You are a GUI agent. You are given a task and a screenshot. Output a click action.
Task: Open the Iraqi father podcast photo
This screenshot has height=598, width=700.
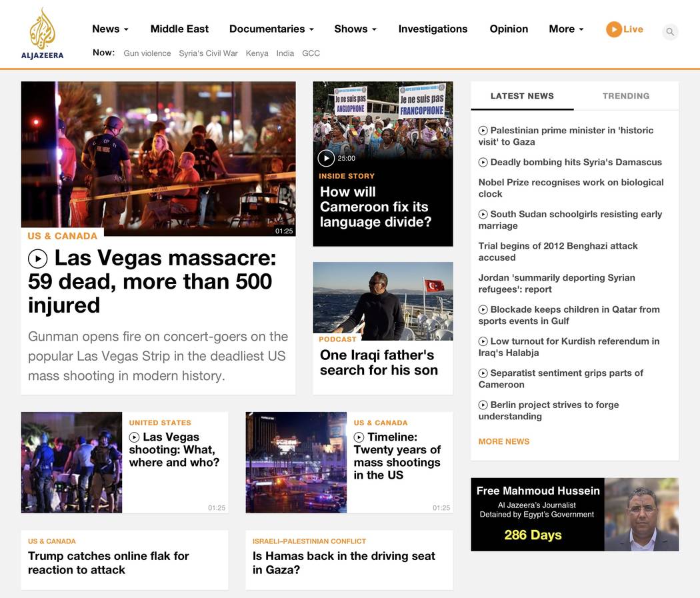(383, 301)
